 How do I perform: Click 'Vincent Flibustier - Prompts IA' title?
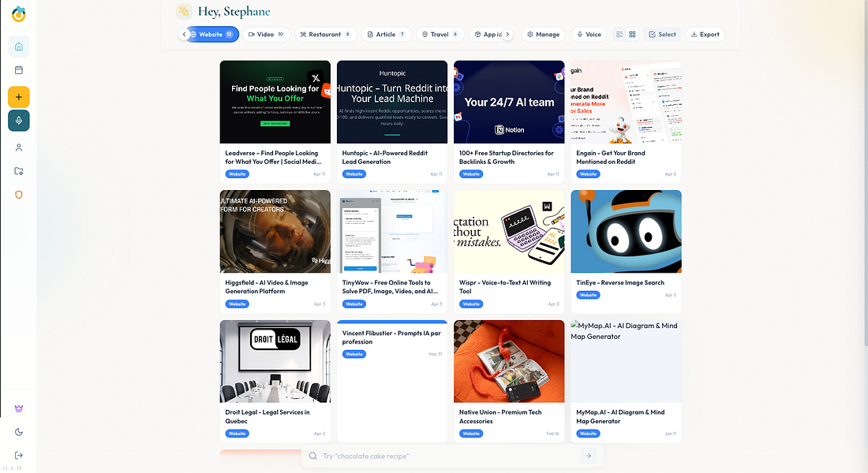(391, 337)
